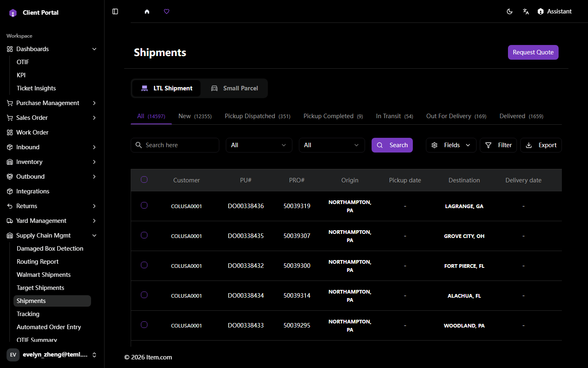Screen dimensions: 588x368
Task: Check row DO00338436 checkbox
Action: pos(144,205)
